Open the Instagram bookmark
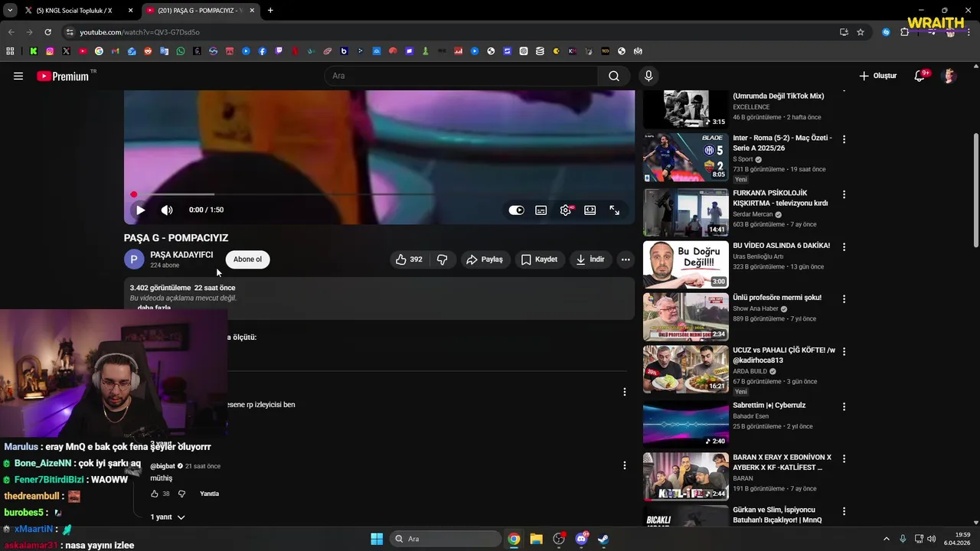Image resolution: width=980 pixels, height=551 pixels. click(x=50, y=51)
